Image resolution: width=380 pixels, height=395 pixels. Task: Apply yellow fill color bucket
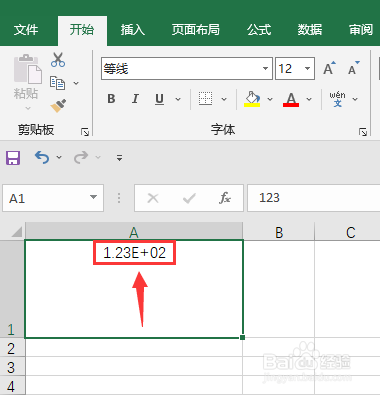coord(252,99)
